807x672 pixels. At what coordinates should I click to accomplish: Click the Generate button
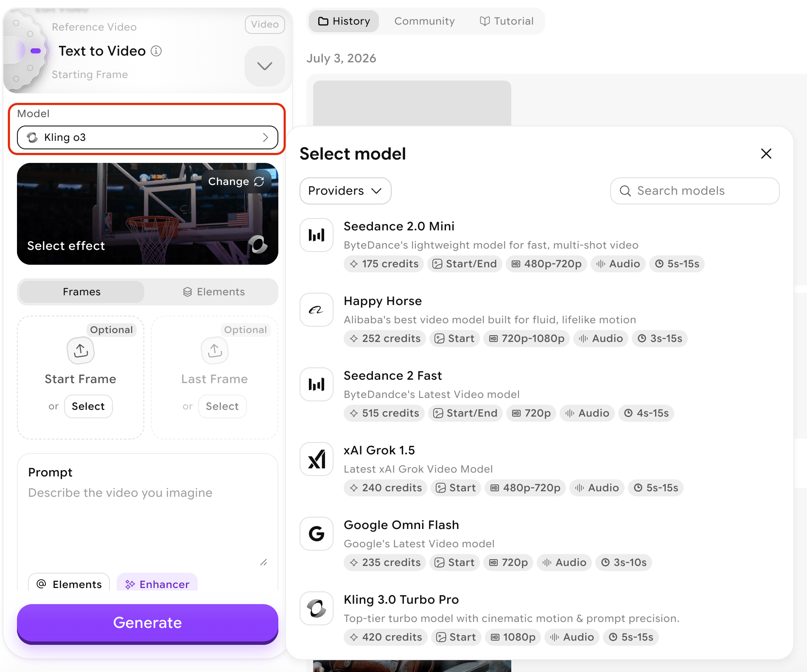point(148,623)
